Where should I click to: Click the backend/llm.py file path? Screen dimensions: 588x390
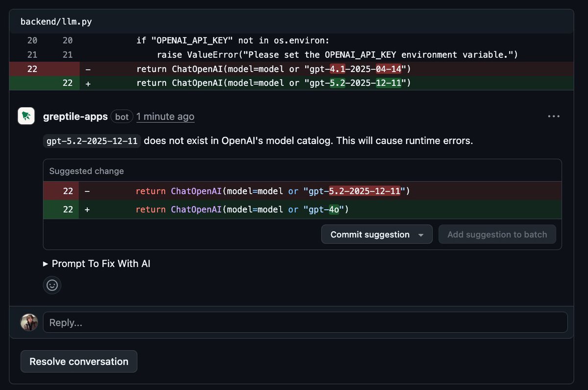pyautogui.click(x=56, y=22)
